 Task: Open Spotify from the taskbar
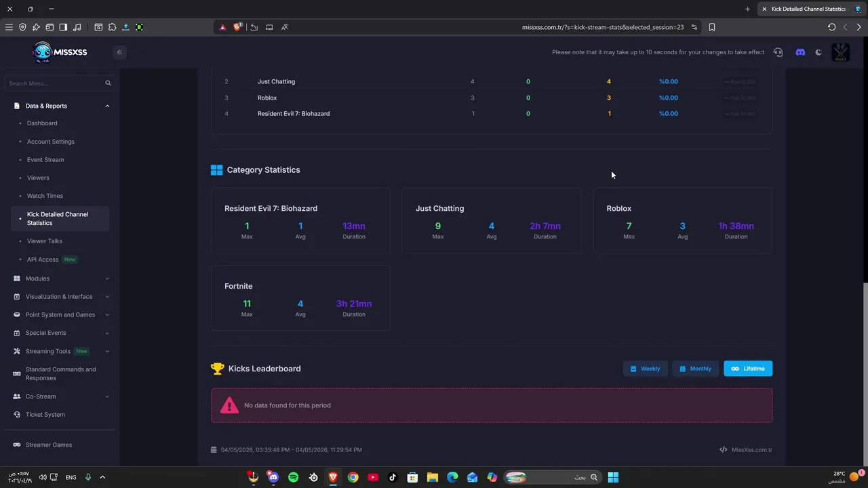293,477
